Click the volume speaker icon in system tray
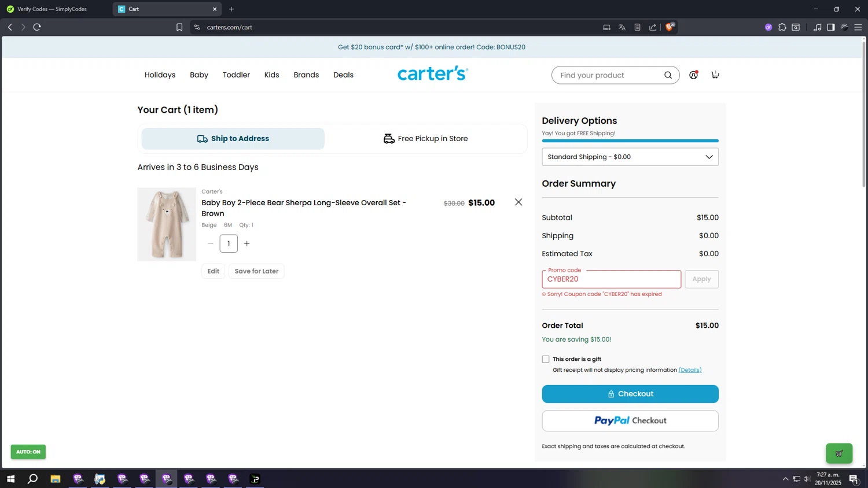 click(x=807, y=479)
